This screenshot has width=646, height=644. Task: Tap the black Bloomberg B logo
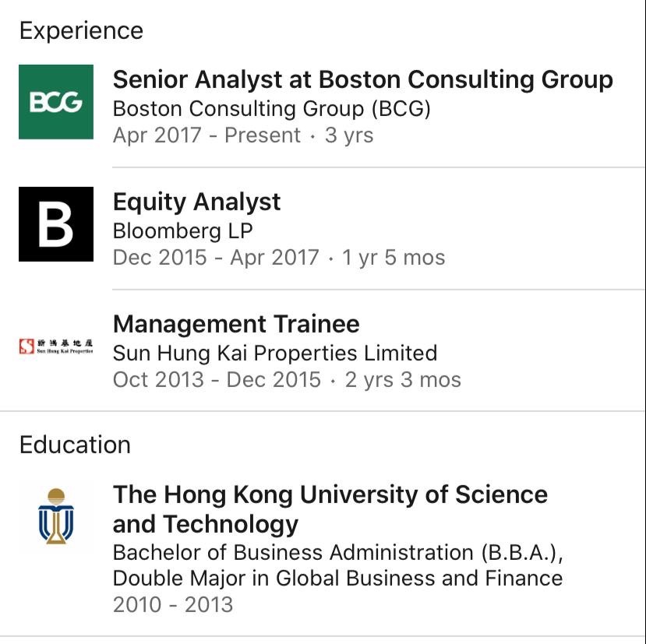tap(56, 224)
